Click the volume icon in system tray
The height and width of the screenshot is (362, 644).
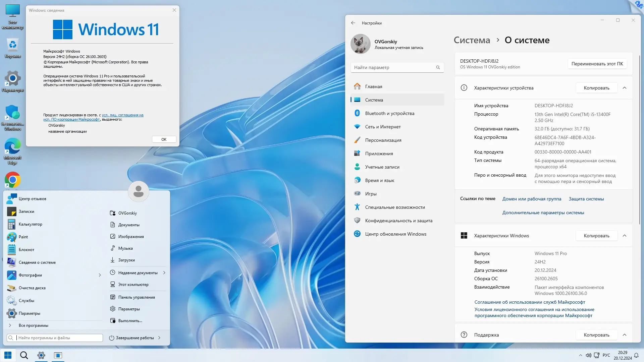pyautogui.click(x=588, y=355)
